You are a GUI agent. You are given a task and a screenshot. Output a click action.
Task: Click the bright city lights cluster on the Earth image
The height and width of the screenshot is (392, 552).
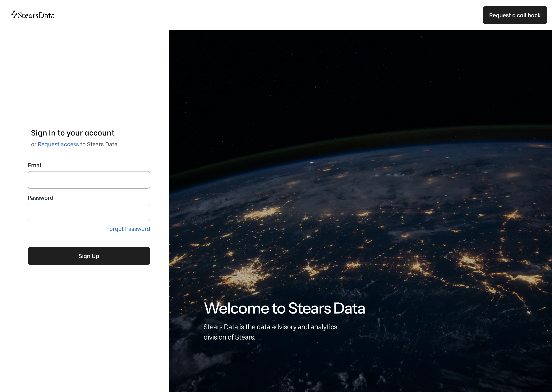point(244,276)
